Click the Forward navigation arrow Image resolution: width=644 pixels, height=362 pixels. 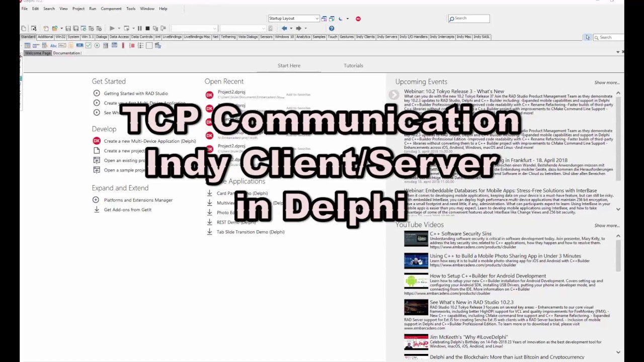298,28
